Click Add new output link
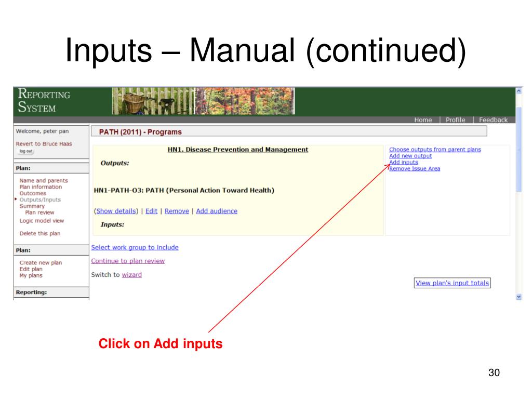Image resolution: width=532 pixels, height=399 pixels. [x=410, y=156]
